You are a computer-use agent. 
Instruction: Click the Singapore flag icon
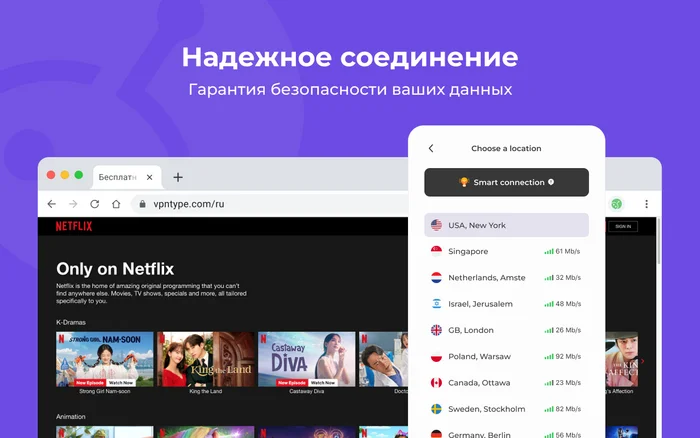click(x=436, y=251)
